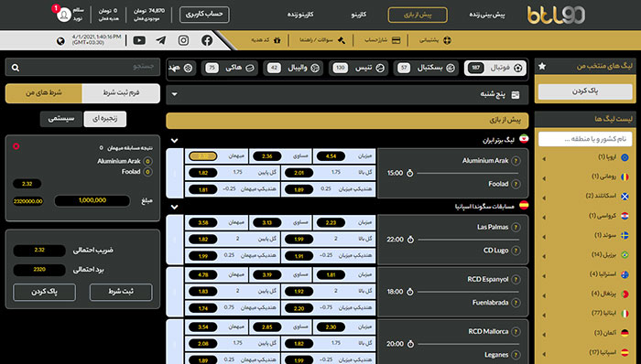The height and width of the screenshot is (364, 641).
Task: Click the question icon next to RCD Espanyol
Action: click(516, 280)
